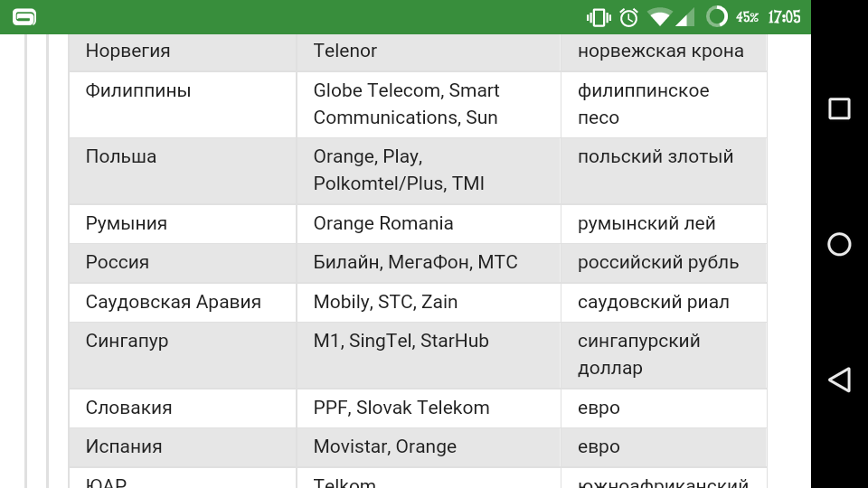Tap the Wi-Fi signal status icon
Screen dimensions: 868x488
(x=659, y=18)
